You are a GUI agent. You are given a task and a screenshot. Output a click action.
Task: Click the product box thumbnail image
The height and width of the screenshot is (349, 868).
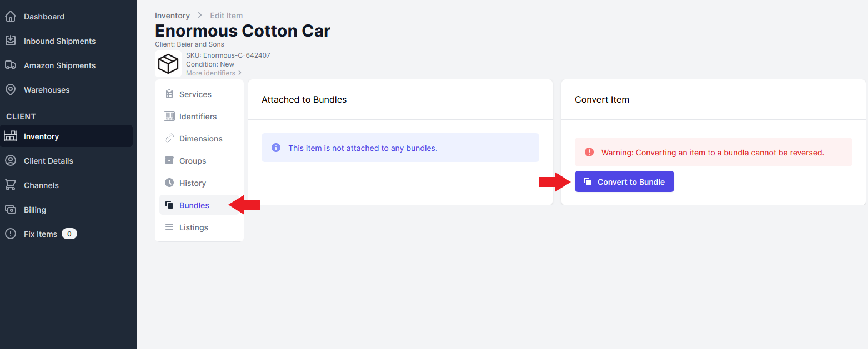[x=168, y=64]
